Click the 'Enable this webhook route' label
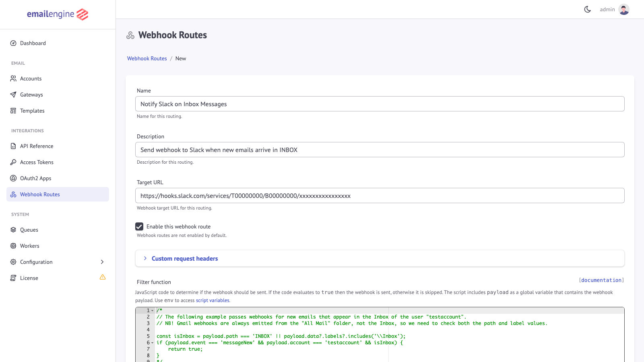 178,226
